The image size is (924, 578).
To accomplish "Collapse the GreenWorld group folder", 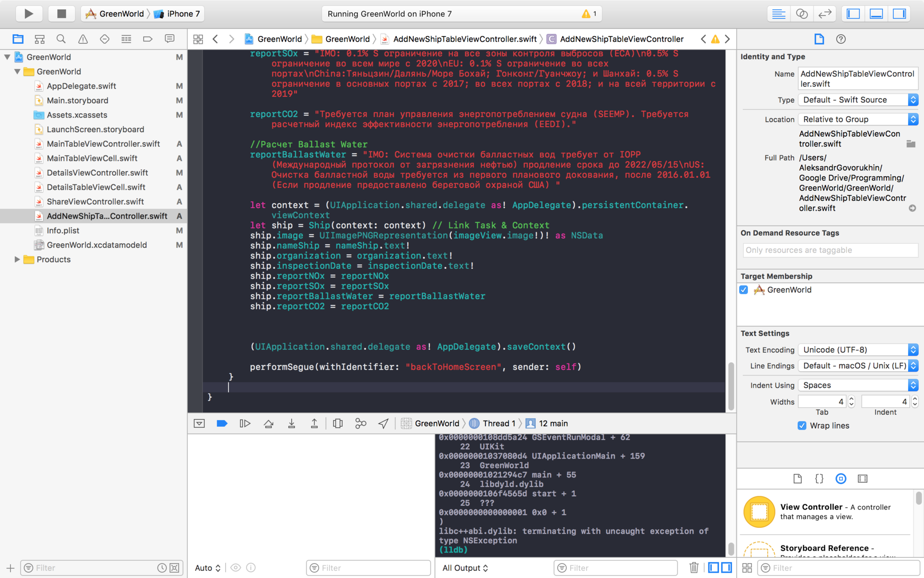I will [x=17, y=71].
